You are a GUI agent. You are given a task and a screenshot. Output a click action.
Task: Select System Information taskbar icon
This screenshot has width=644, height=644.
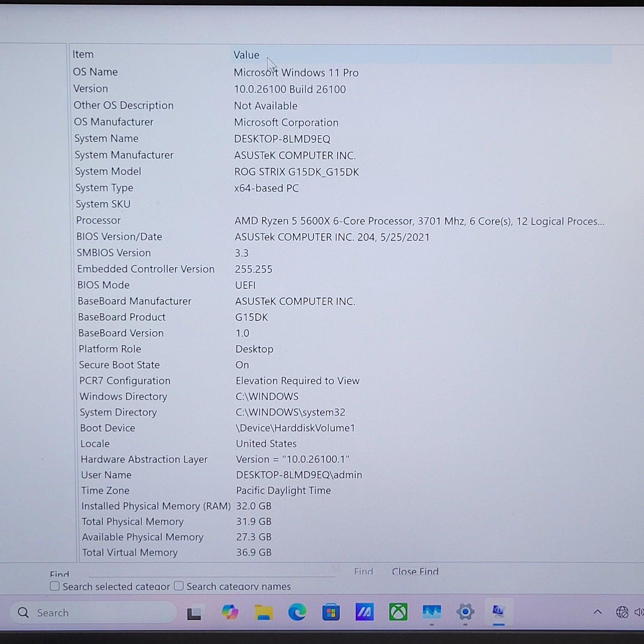(498, 611)
